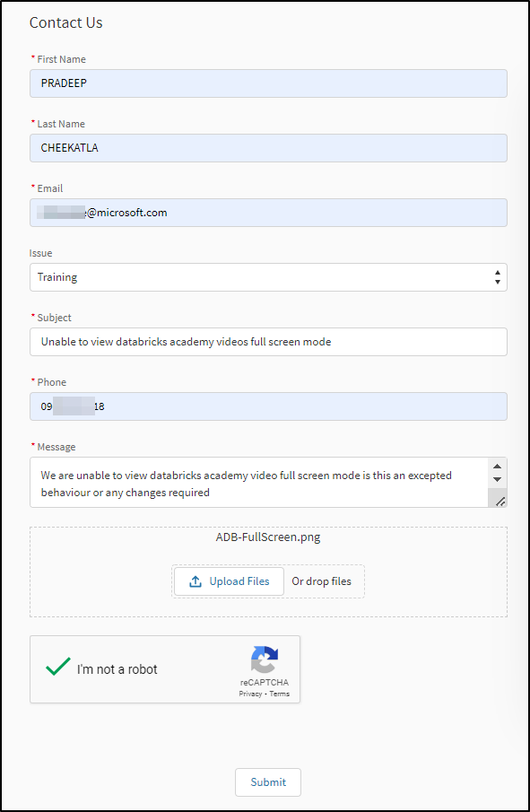This screenshot has height=812, width=530.
Task: Click the reCAPTCHA logo icon
Action: 264,662
